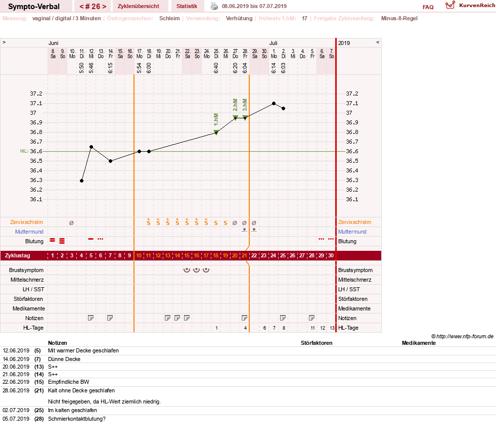Image resolution: width=496 pixels, height=448 pixels.
Task: Go to next cycle with right arrow
Action: tap(104, 7)
